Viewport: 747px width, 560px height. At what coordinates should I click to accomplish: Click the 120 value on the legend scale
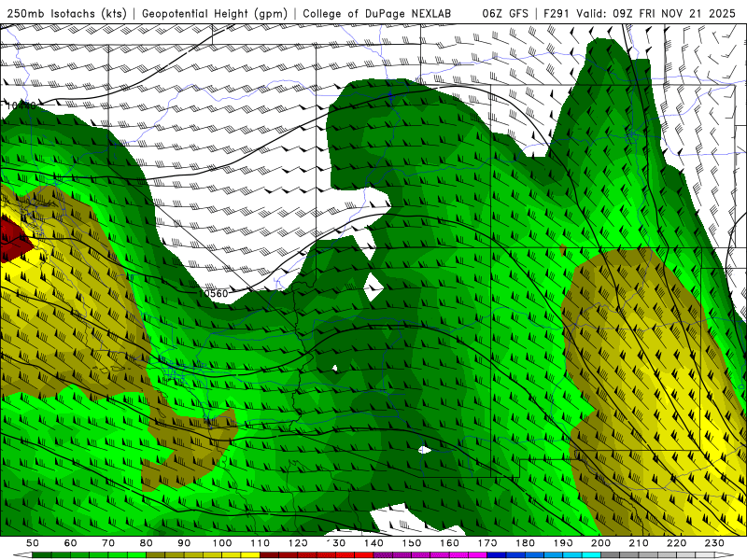point(298,543)
